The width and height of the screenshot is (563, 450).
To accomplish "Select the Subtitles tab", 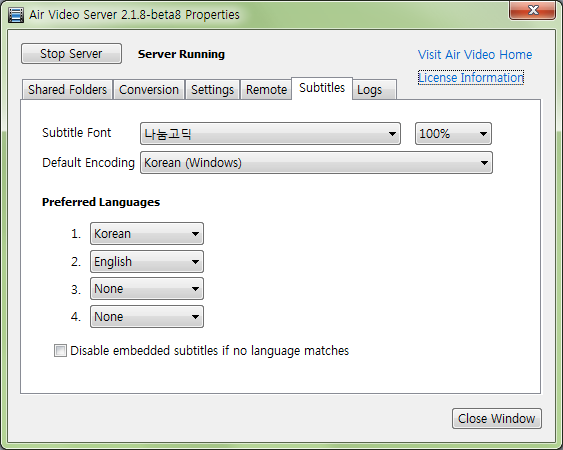I will coord(322,88).
